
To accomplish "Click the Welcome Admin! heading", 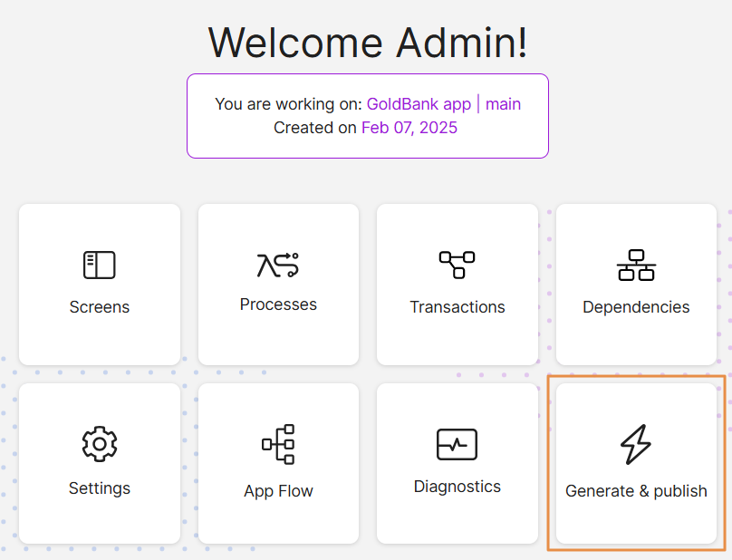I will [367, 42].
